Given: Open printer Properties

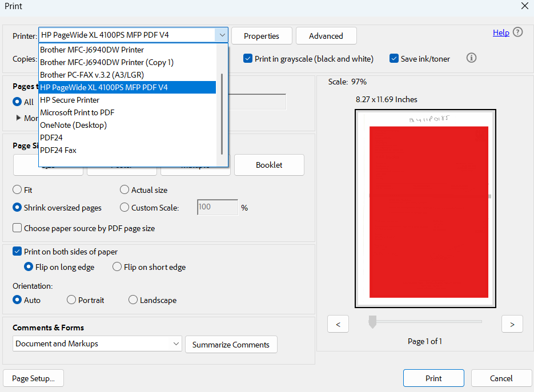Looking at the screenshot, I should 262,36.
